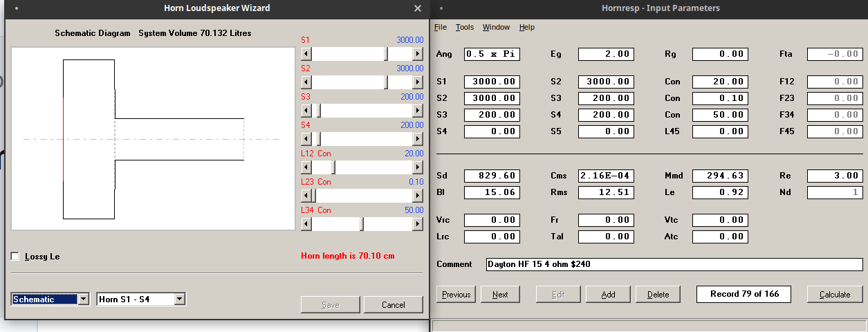868x332 pixels.
Task: Click the Vrc input field
Action: (x=492, y=220)
